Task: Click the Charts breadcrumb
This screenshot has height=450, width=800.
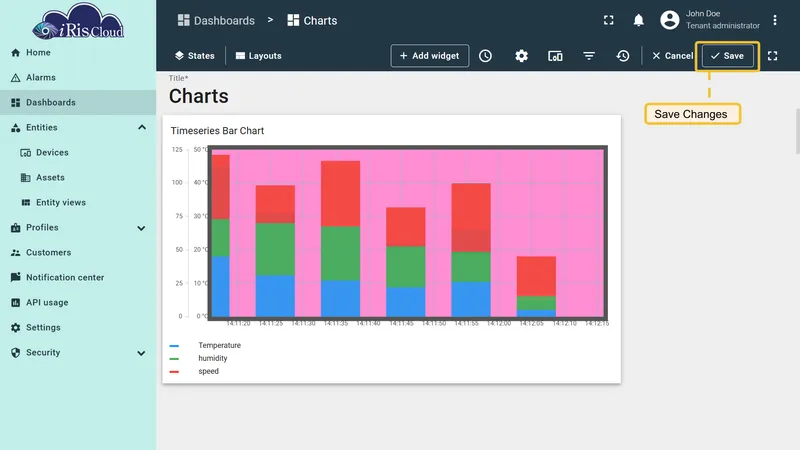Action: (312, 20)
